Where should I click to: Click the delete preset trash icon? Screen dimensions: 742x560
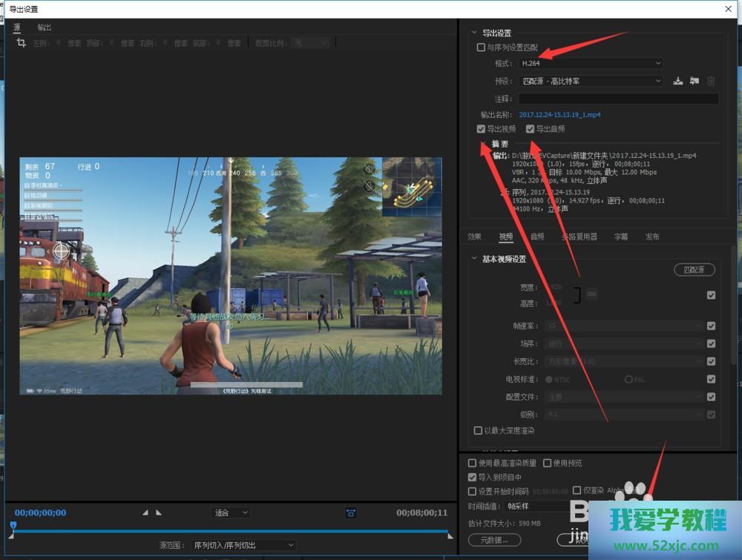click(x=710, y=82)
